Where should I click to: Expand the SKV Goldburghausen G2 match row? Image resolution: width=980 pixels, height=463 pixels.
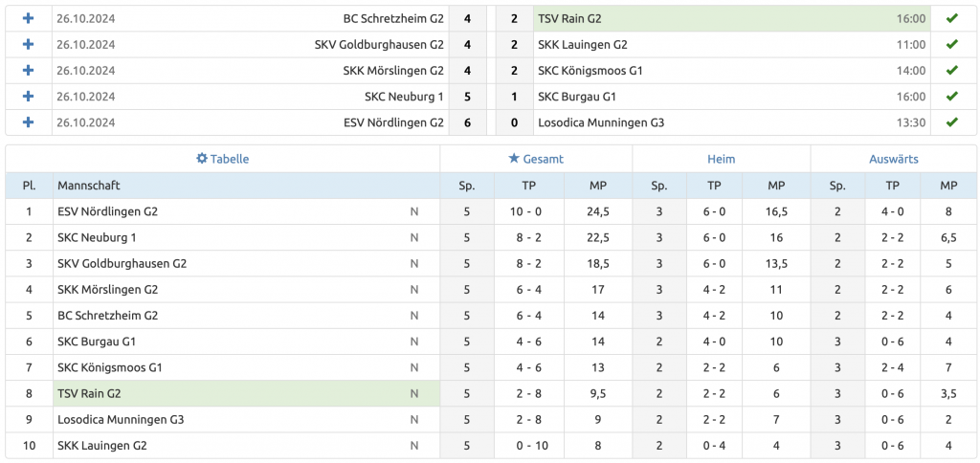click(28, 44)
